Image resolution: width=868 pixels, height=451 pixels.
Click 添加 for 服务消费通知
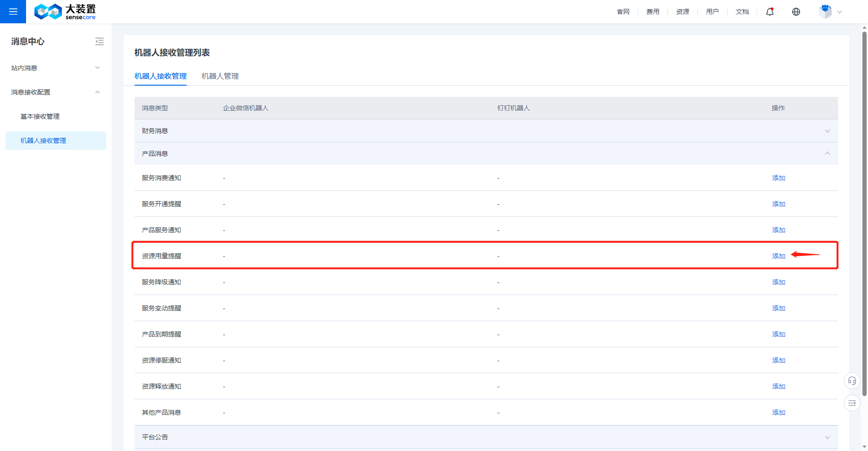(779, 178)
